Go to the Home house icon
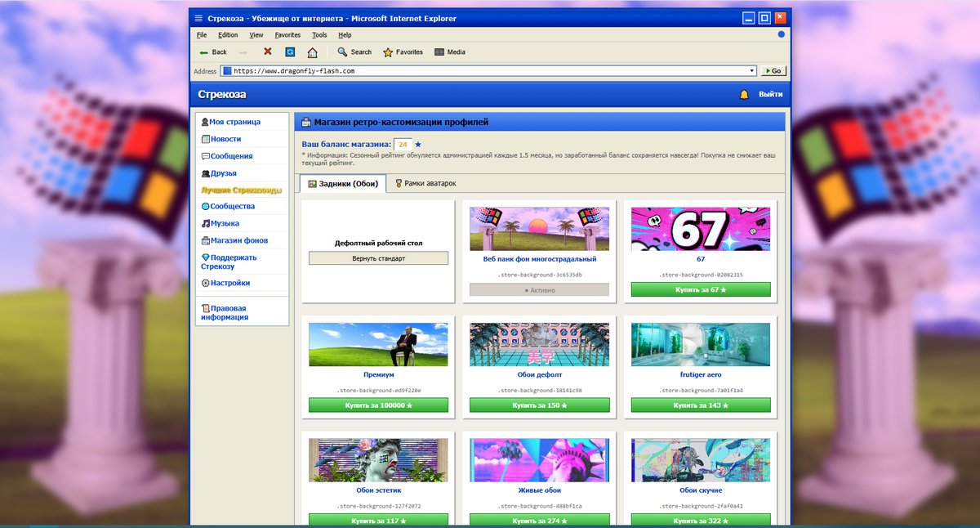The image size is (980, 528). [312, 52]
